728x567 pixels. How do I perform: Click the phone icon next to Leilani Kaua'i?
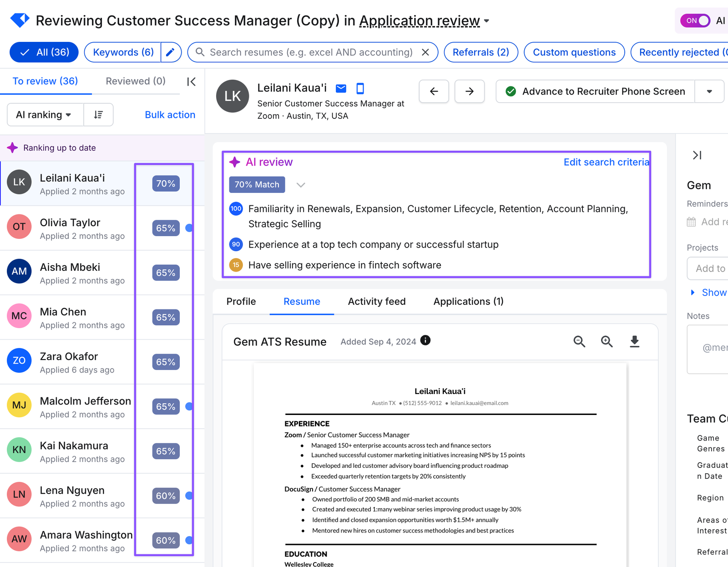coord(360,88)
